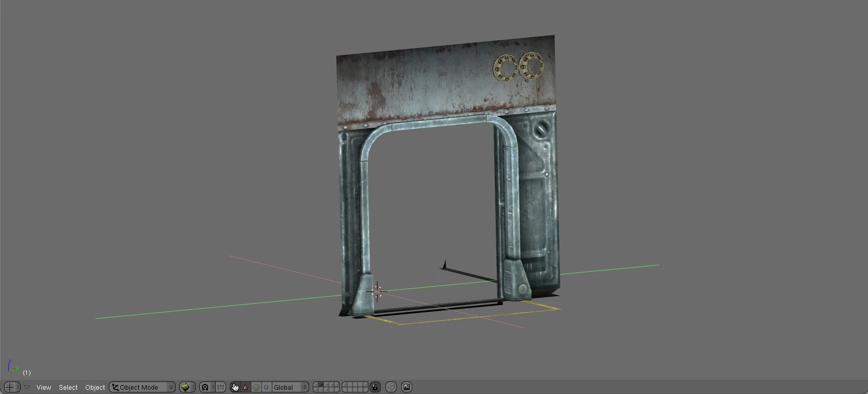Open the Select menu

click(x=68, y=387)
